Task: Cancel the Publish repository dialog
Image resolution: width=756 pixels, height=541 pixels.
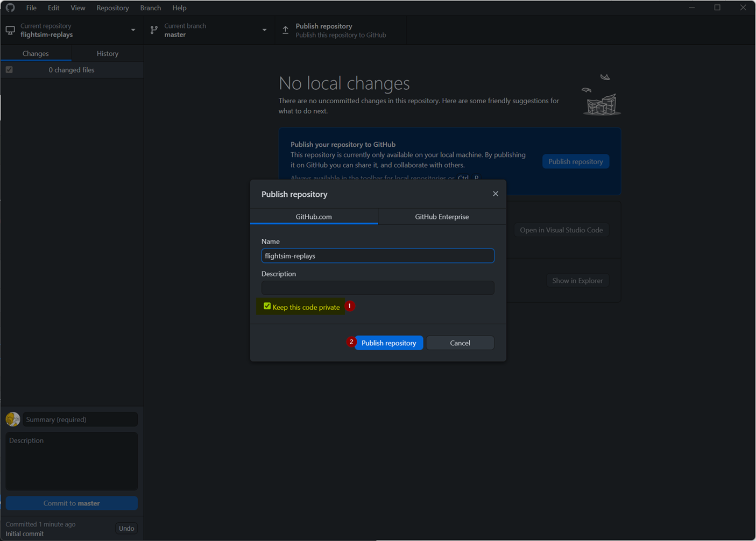Action: (460, 343)
